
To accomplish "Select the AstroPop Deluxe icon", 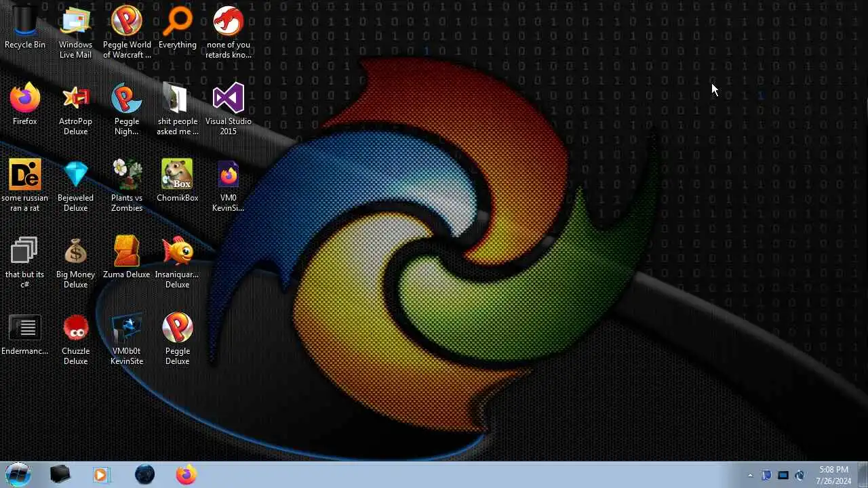I will [75, 110].
